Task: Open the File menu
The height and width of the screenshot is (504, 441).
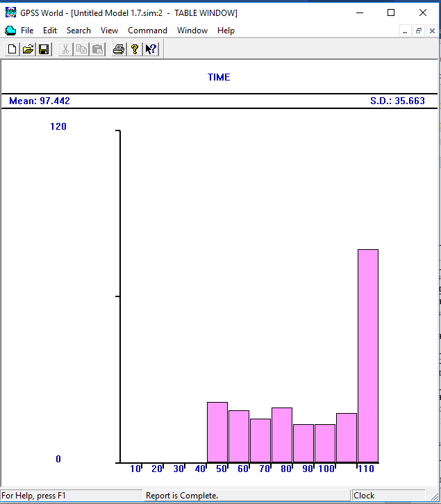Action: 27,31
